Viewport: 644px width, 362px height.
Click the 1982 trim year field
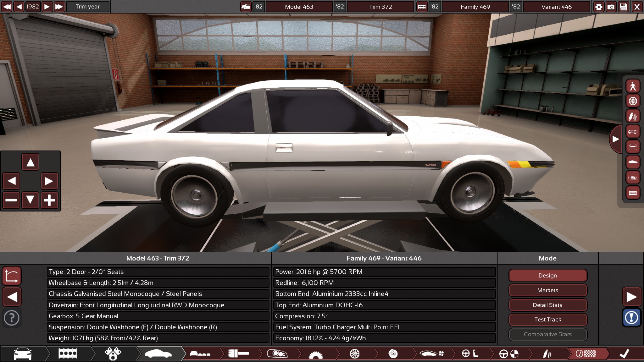pyautogui.click(x=33, y=7)
